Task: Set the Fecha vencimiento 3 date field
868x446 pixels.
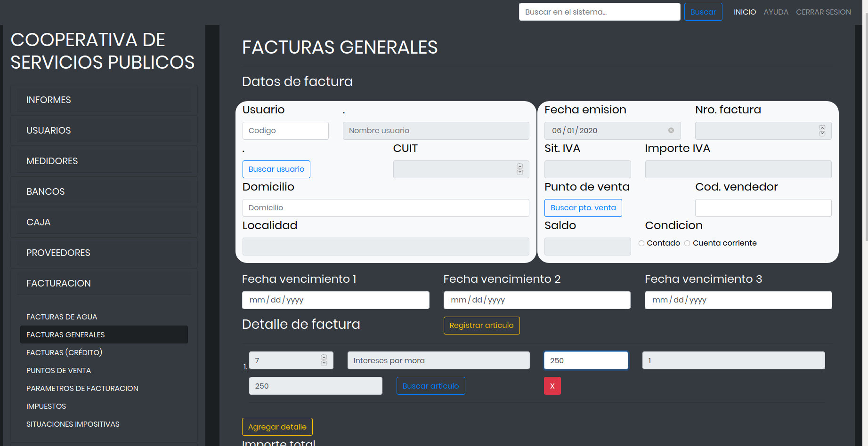Action: (x=738, y=300)
